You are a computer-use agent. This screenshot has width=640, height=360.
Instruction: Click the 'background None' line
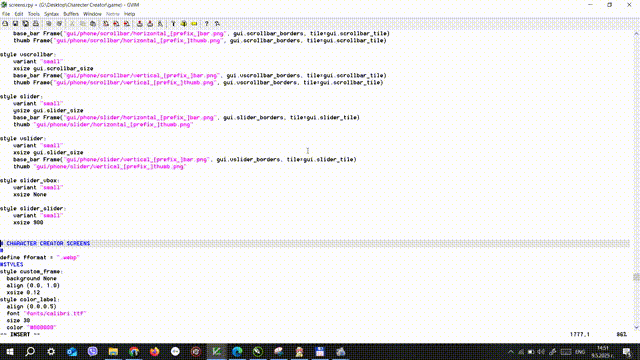(x=31, y=278)
